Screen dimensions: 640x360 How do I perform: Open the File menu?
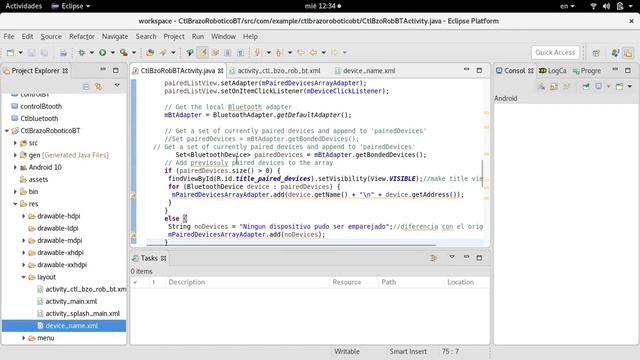[9, 36]
